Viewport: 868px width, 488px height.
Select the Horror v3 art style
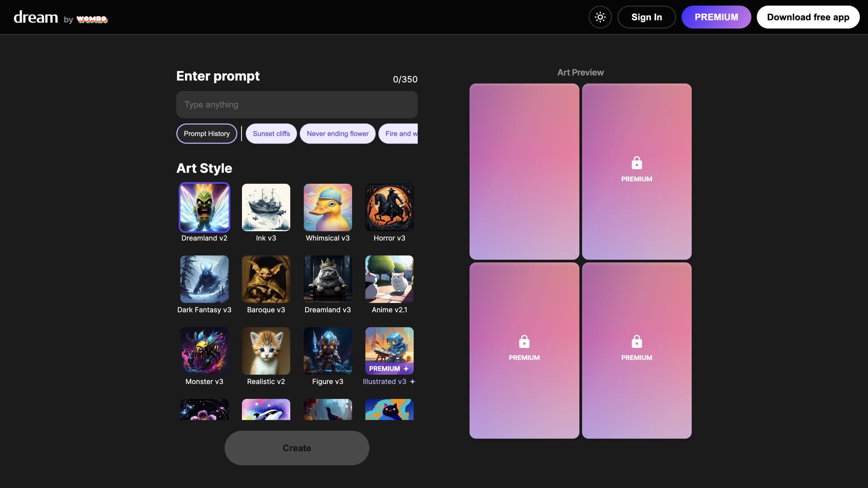click(x=389, y=207)
